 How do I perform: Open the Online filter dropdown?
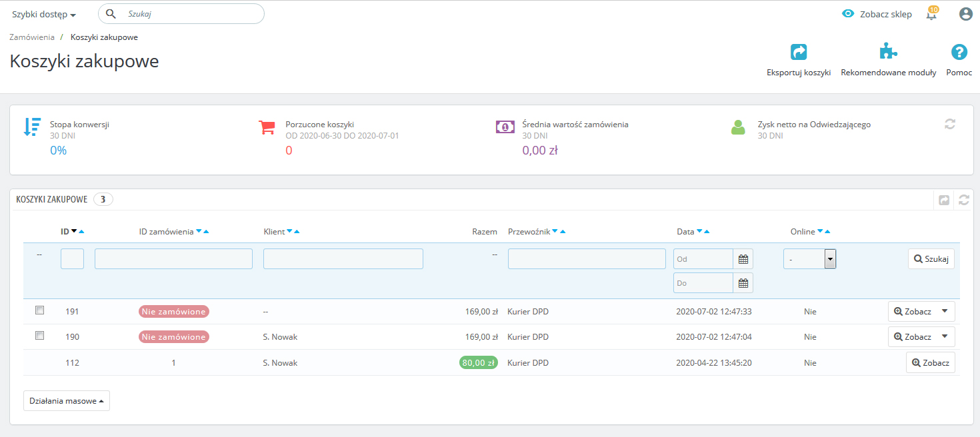pyautogui.click(x=809, y=259)
